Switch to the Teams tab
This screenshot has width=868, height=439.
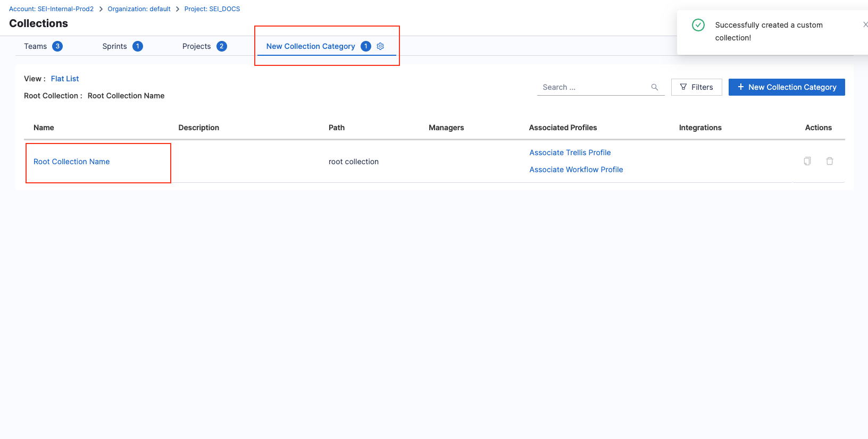(x=36, y=46)
